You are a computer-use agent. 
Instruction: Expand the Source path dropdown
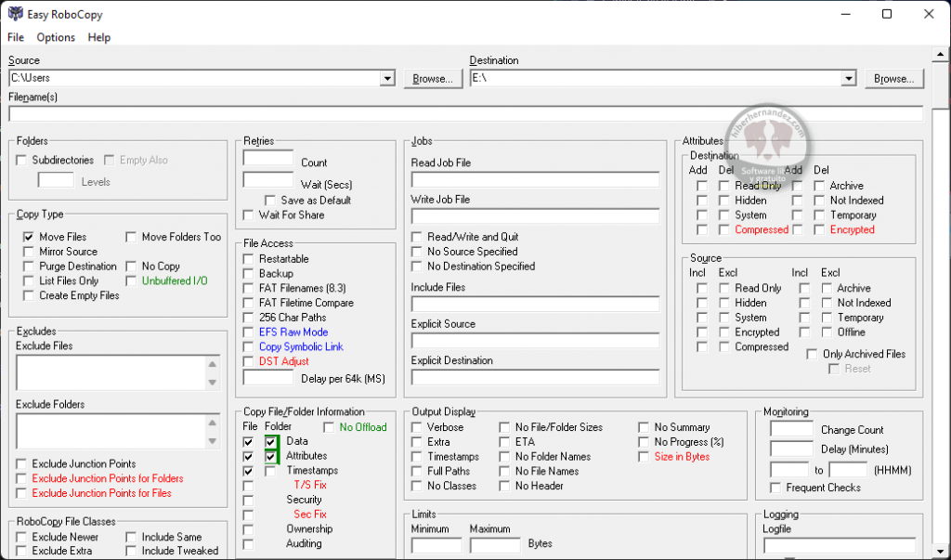pyautogui.click(x=387, y=78)
